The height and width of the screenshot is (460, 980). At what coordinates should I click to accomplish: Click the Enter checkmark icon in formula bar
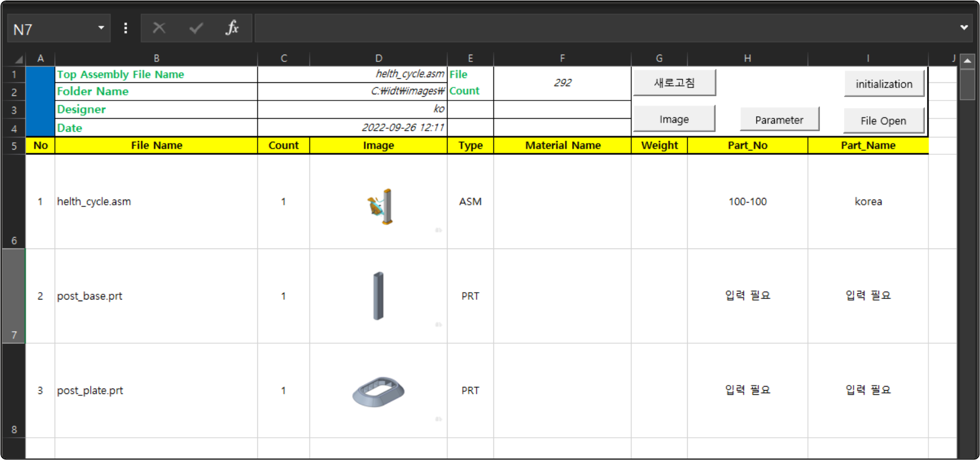pyautogui.click(x=196, y=28)
